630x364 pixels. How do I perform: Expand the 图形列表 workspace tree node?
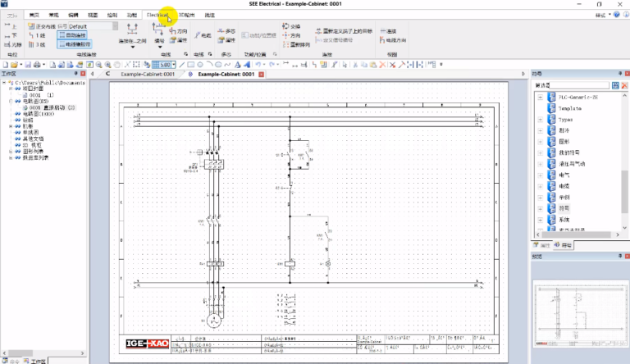11,152
